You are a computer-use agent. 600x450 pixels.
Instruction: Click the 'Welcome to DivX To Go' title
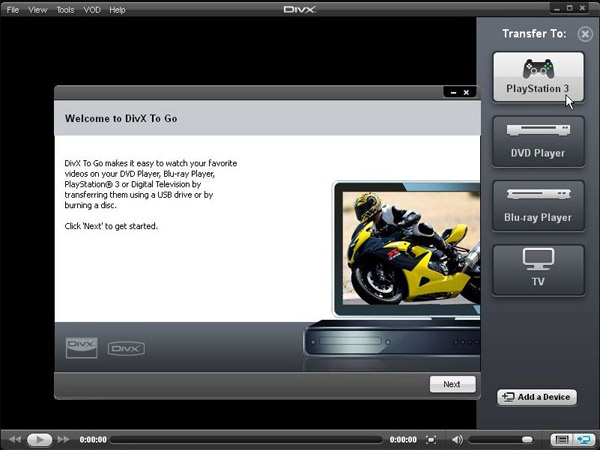[x=121, y=119]
